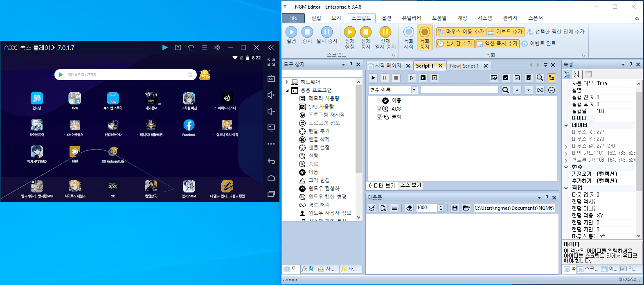Open Facebook app in Nox Player
The image size is (644, 285).
[x=189, y=128]
